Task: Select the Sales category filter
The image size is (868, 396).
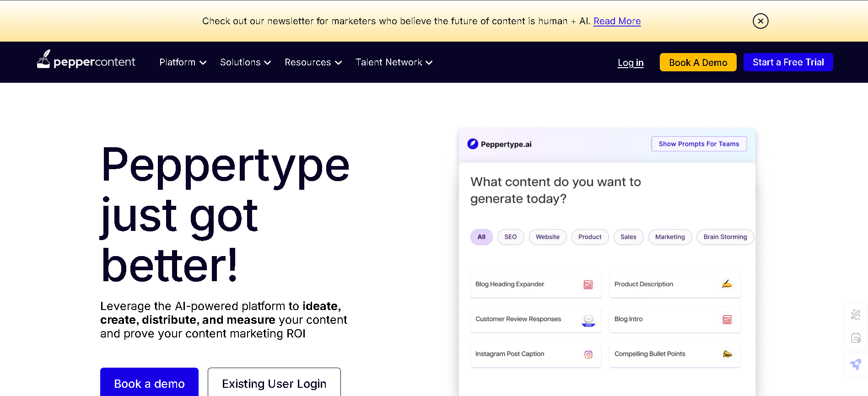Action: 628,237
